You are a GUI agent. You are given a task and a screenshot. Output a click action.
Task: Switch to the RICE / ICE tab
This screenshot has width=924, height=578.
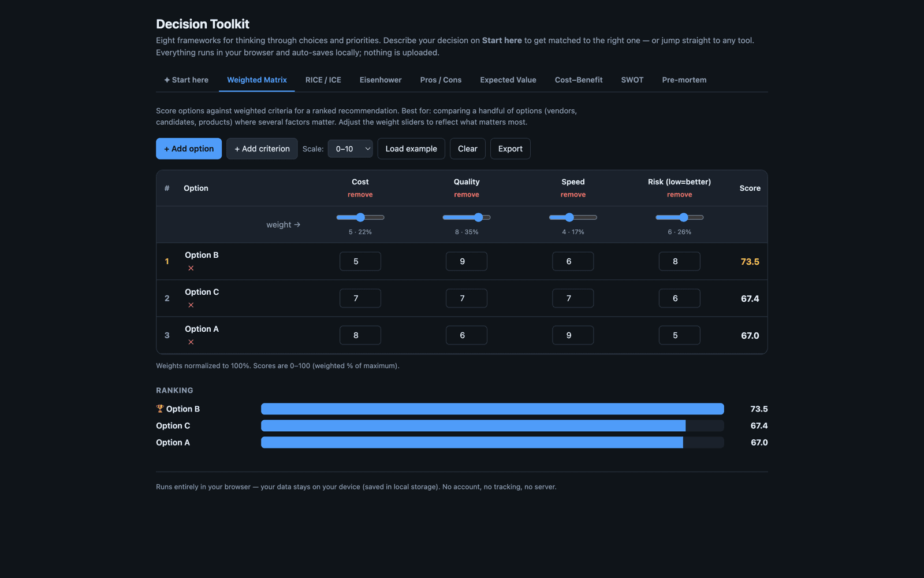tap(323, 80)
